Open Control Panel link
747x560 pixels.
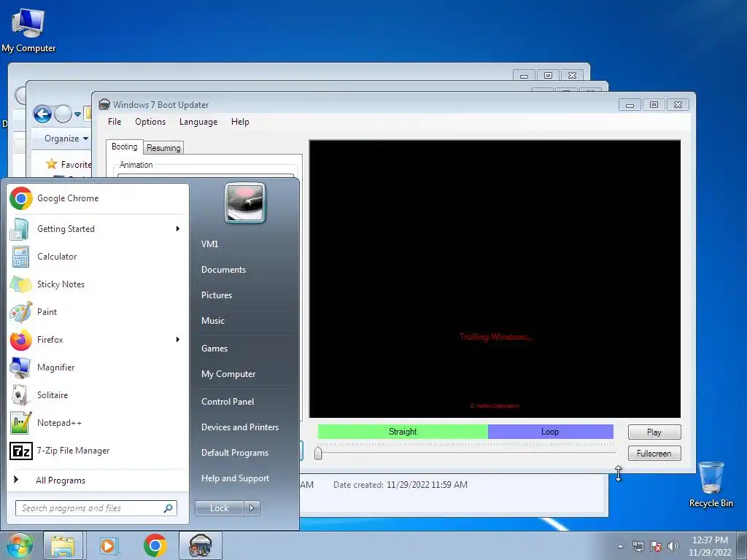pos(228,402)
